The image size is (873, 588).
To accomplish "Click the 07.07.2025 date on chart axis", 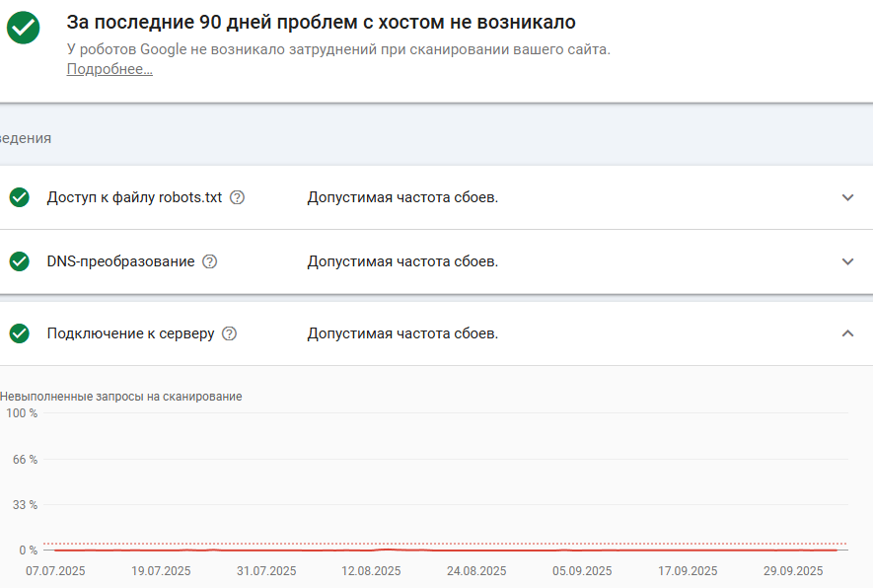I will [x=55, y=571].
